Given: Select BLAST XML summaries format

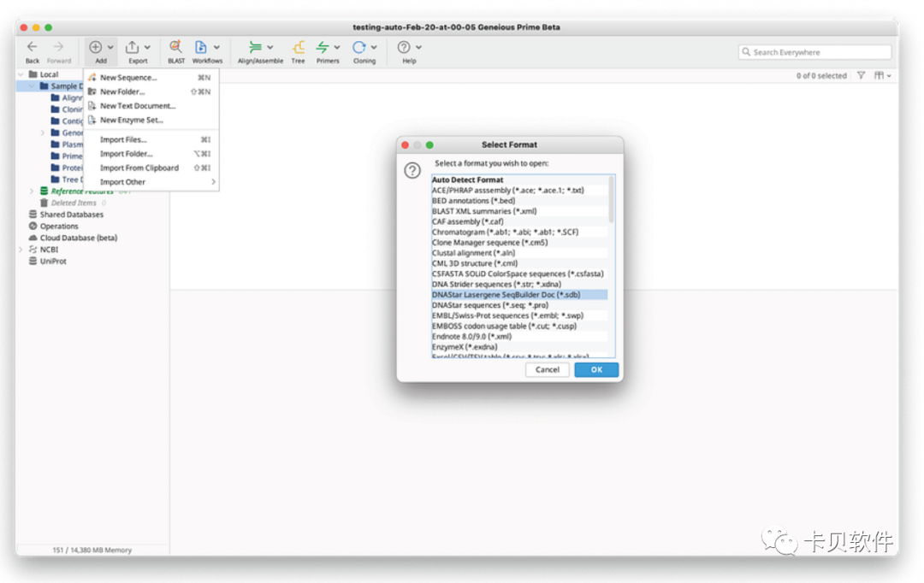Looking at the screenshot, I should [519, 211].
